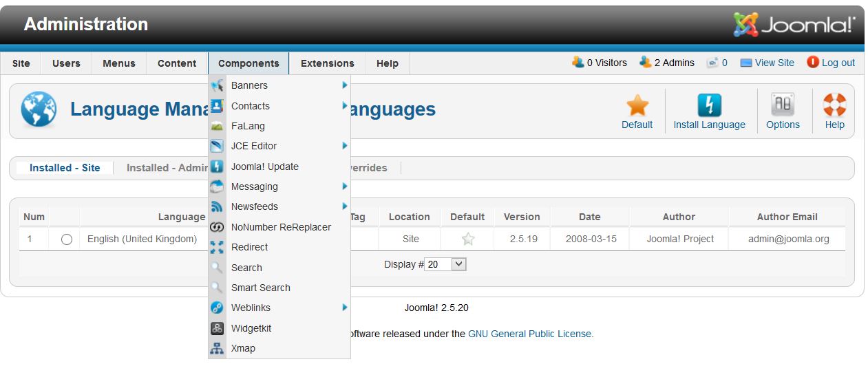Viewport: 868px width, 375px height.
Task: Click the Options toolbar icon
Action: point(783,105)
